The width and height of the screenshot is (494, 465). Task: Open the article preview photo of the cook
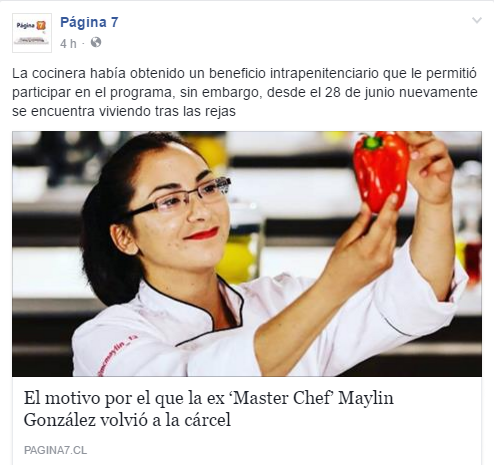(x=247, y=254)
